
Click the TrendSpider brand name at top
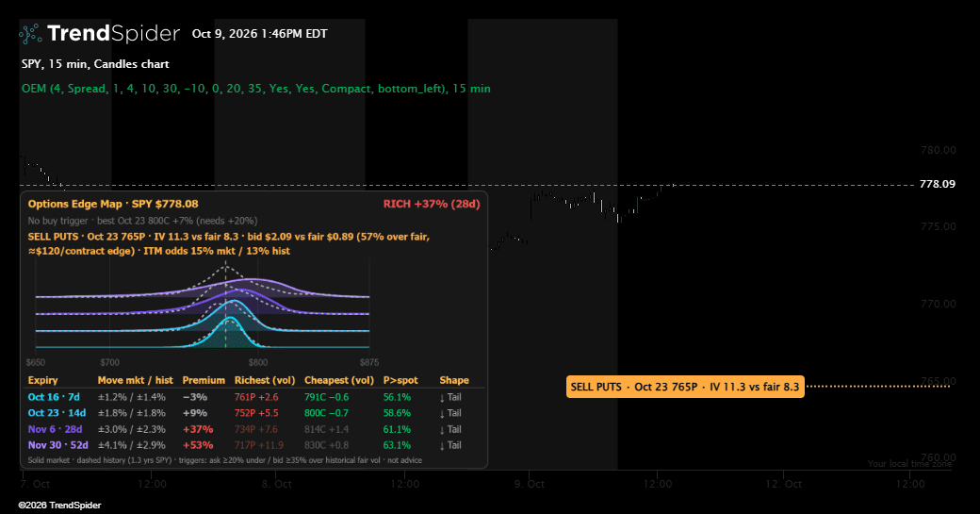point(113,33)
